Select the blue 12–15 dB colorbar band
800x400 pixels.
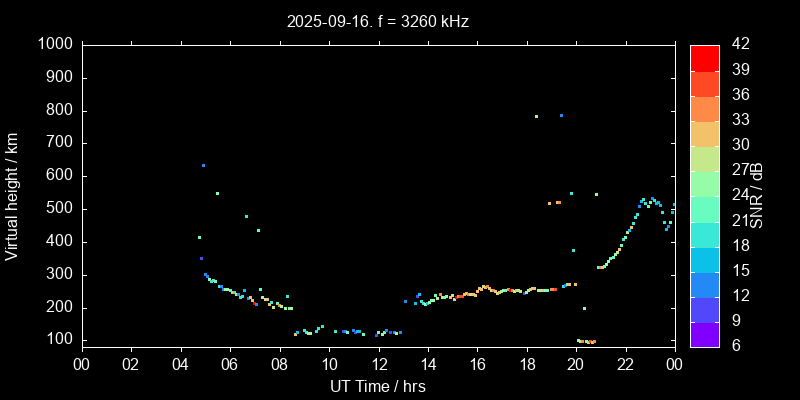(x=705, y=284)
